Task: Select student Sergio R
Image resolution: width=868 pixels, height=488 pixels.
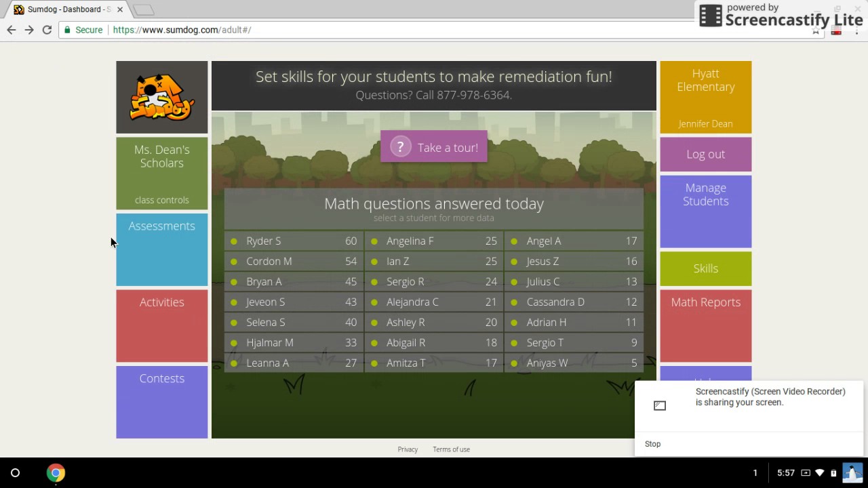Action: (434, 281)
